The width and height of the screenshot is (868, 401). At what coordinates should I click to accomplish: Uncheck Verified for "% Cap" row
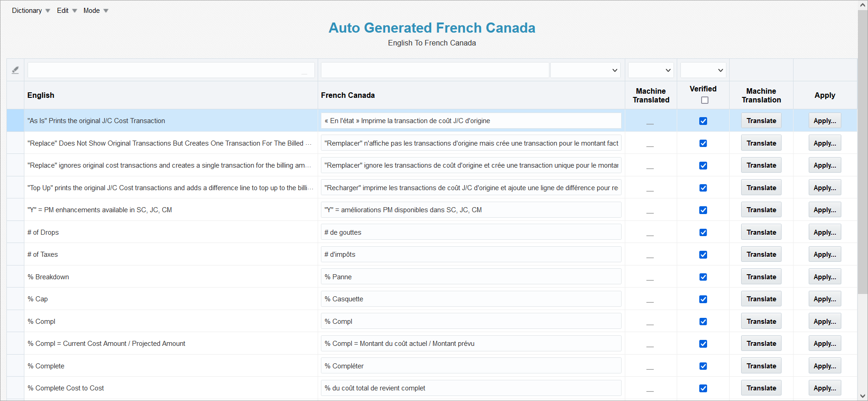pyautogui.click(x=703, y=299)
